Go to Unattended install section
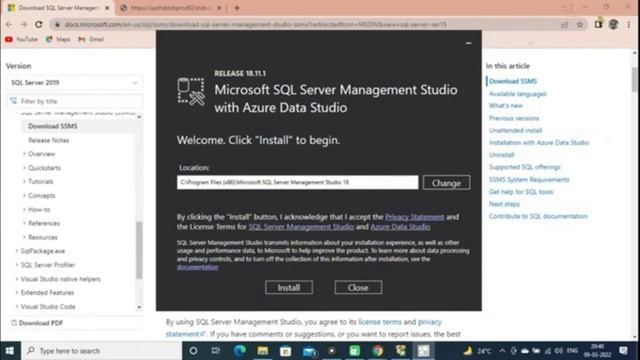The image size is (640, 360). [516, 131]
